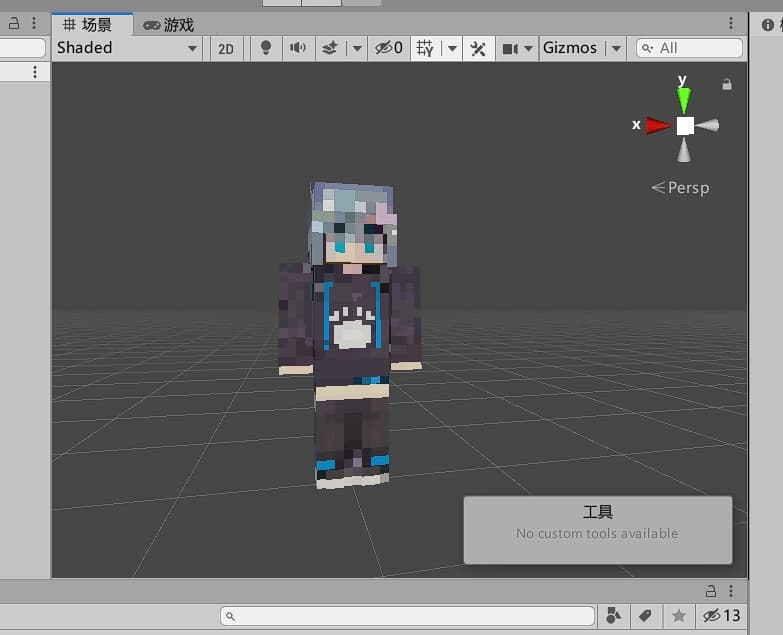The image size is (783, 635).
Task: Toggle hidden objects visibility counter 0
Action: click(389, 48)
